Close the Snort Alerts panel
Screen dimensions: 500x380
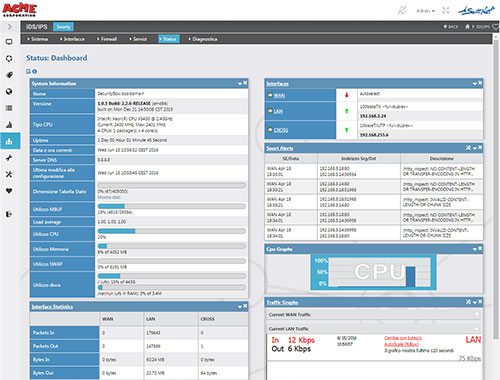tap(480, 148)
